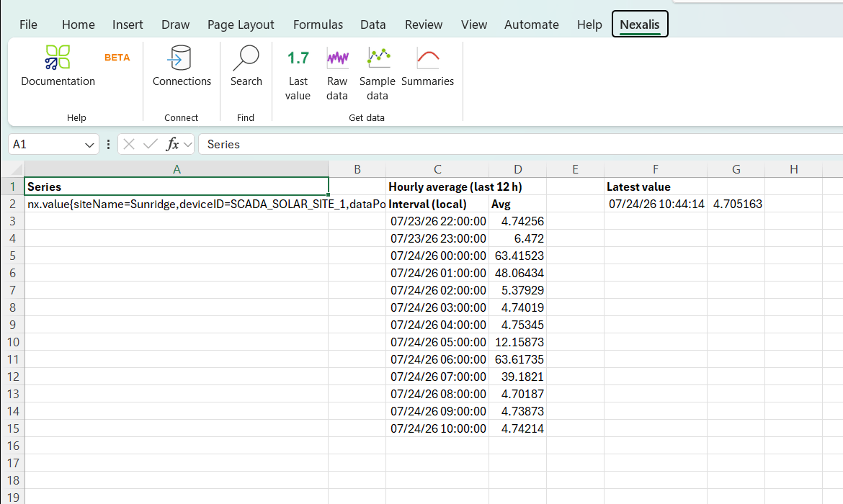Cancel the formula bar entry
Image resolution: width=843 pixels, height=504 pixels.
pos(128,144)
